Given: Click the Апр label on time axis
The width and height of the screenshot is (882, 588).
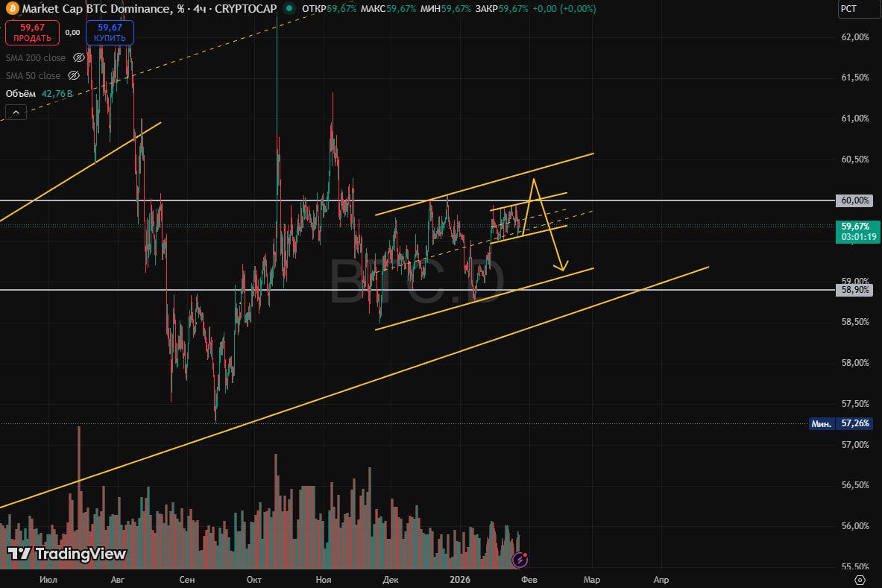Looking at the screenshot, I should pyautogui.click(x=661, y=580).
